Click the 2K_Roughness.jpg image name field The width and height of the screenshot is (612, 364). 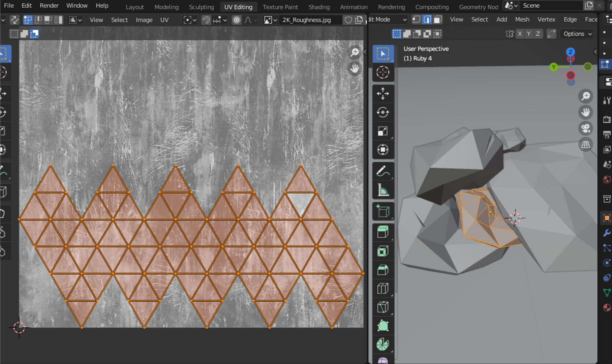tap(307, 20)
